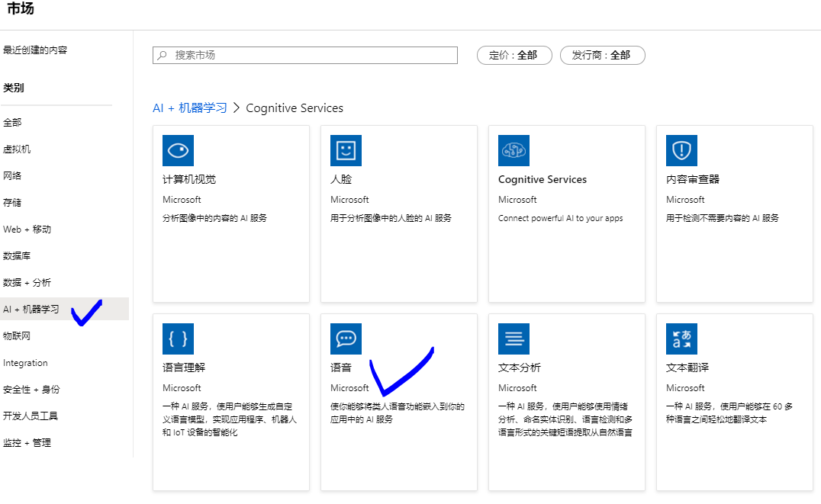Screen dimensions: 821x504
Task: Open the 定价 filter dropdown
Action: pyautogui.click(x=514, y=55)
